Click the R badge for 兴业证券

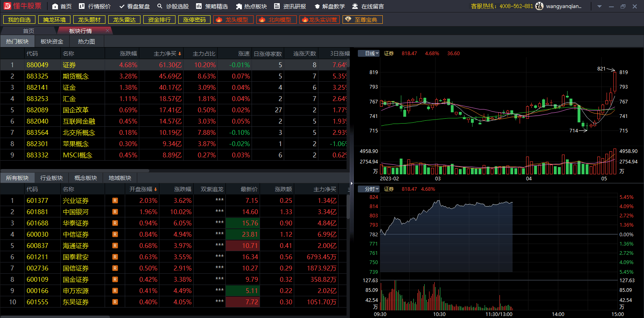(x=115, y=200)
